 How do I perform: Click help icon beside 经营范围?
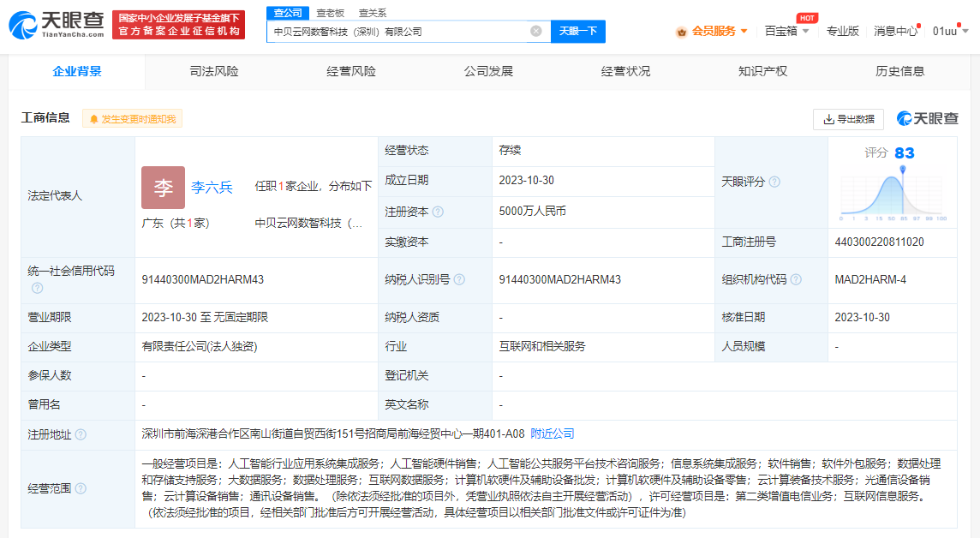coord(81,488)
